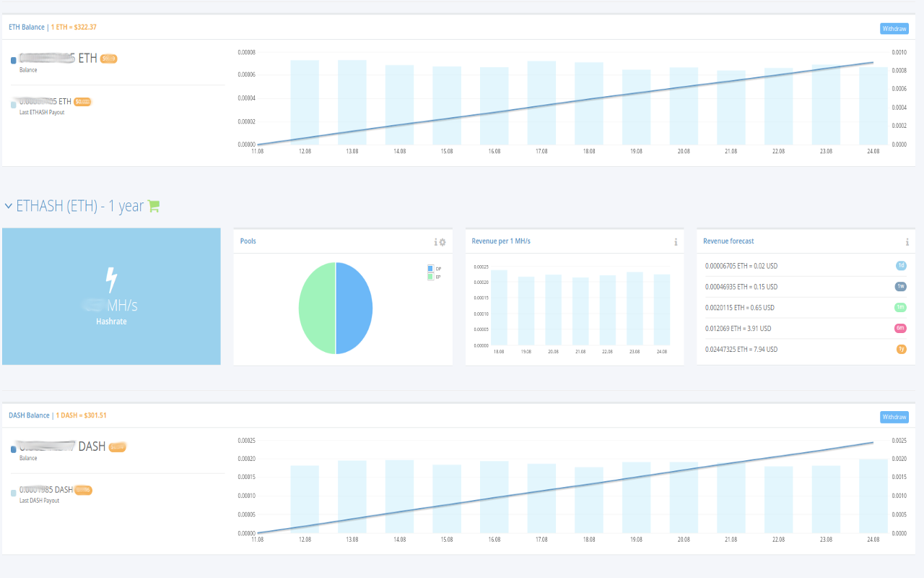Click the Last DASH Payout legend square

[x=13, y=493]
